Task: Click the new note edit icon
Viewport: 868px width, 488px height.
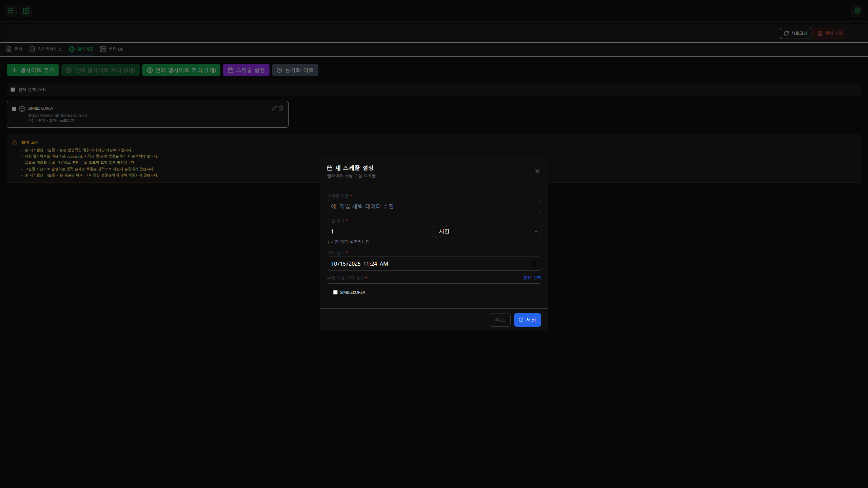Action: (x=26, y=11)
